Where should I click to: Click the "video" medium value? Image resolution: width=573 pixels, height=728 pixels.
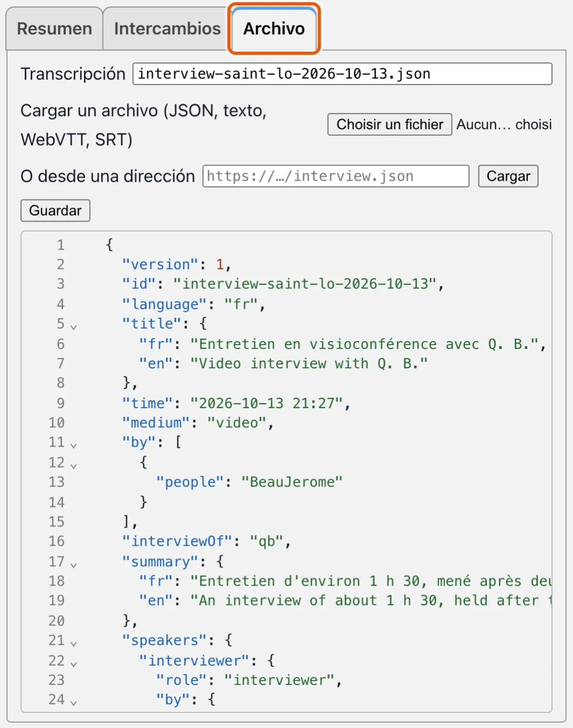click(x=237, y=423)
